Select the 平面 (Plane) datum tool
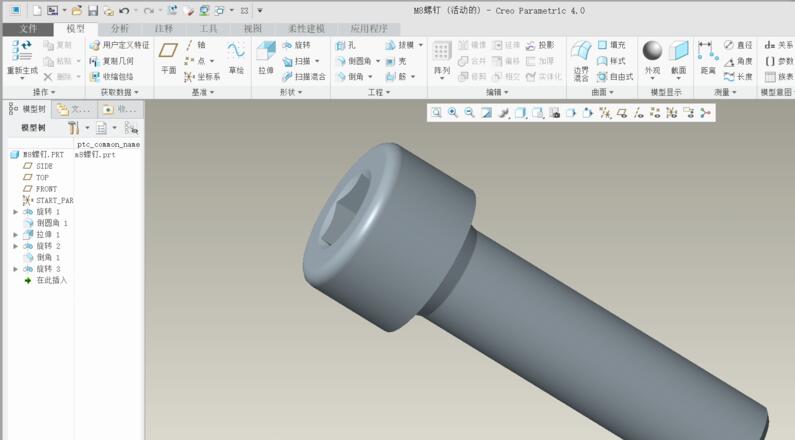795x440 pixels. click(x=168, y=57)
